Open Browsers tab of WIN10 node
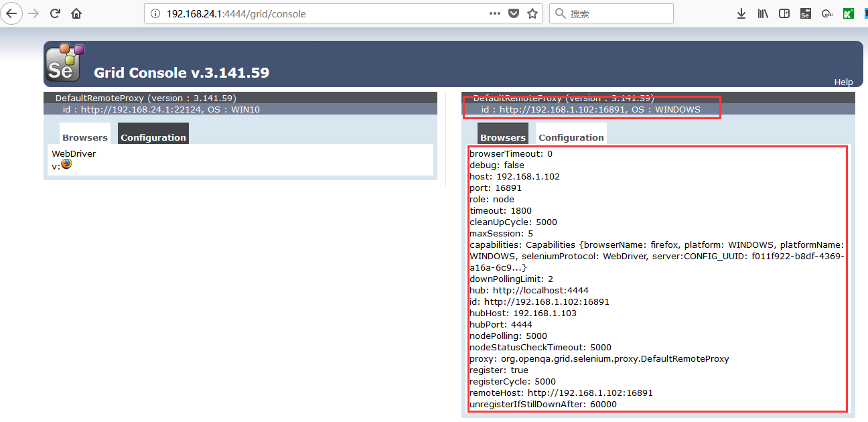Screen dimensions: 868x422 [85, 133]
